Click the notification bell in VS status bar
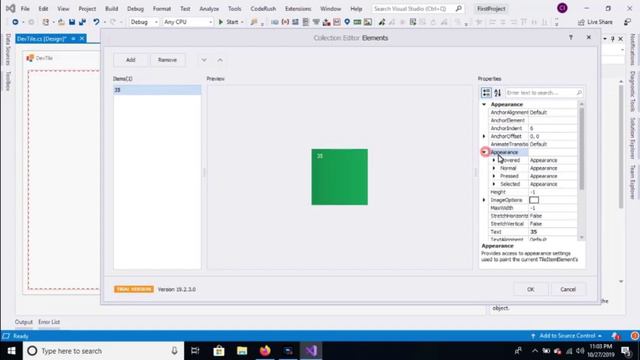 coord(616,336)
